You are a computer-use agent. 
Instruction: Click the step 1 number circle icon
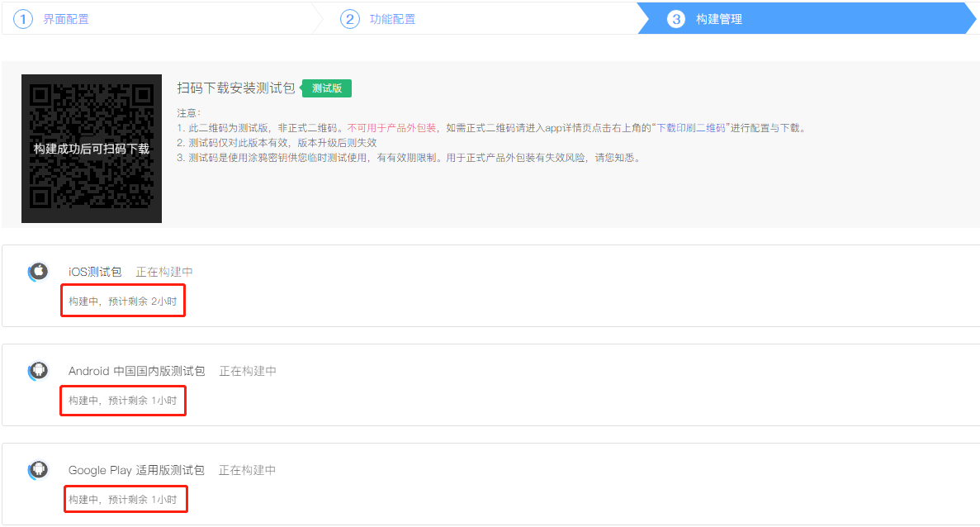point(23,19)
